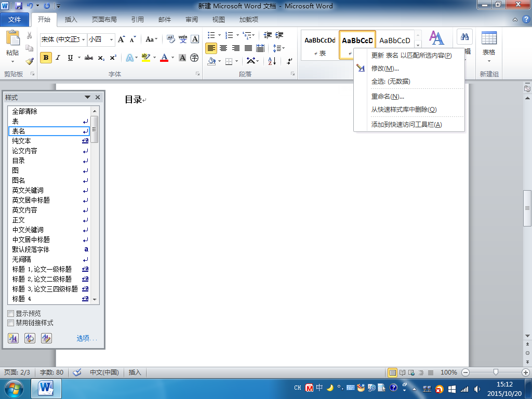Open the font size dropdown
The width and height of the screenshot is (532, 399).
coord(111,39)
